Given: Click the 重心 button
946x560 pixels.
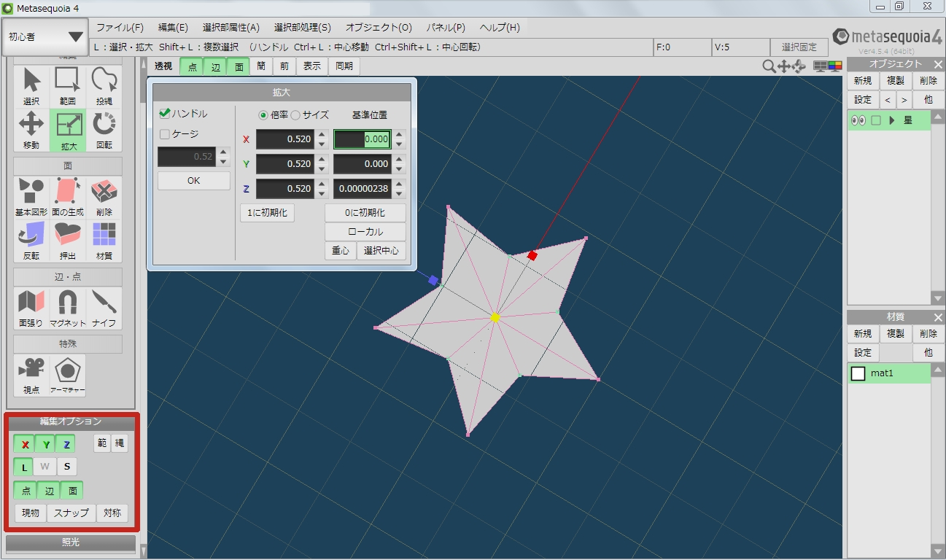Looking at the screenshot, I should click(340, 251).
